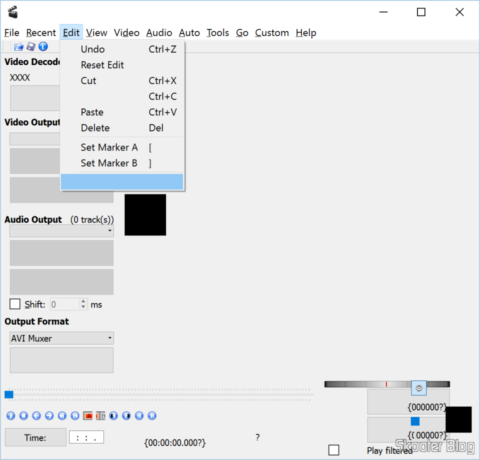Click the {00:00:00.000?} duration text
The height and width of the screenshot is (460, 480).
(175, 443)
